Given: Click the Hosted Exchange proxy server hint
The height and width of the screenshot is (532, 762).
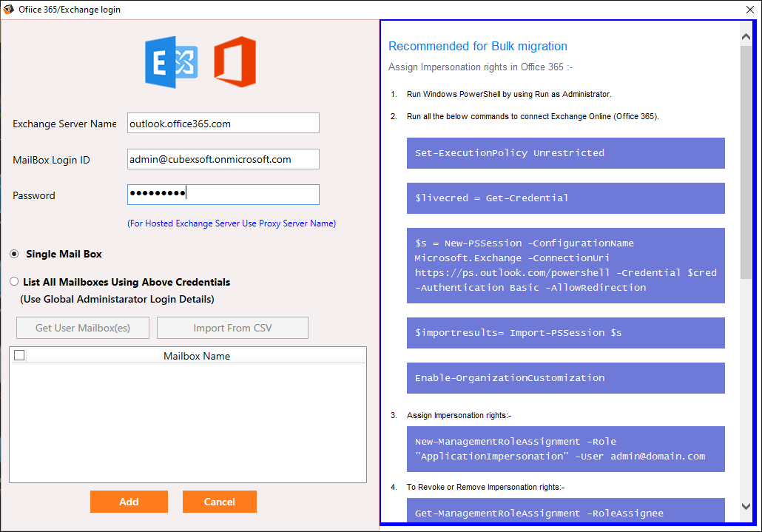Looking at the screenshot, I should [x=232, y=223].
